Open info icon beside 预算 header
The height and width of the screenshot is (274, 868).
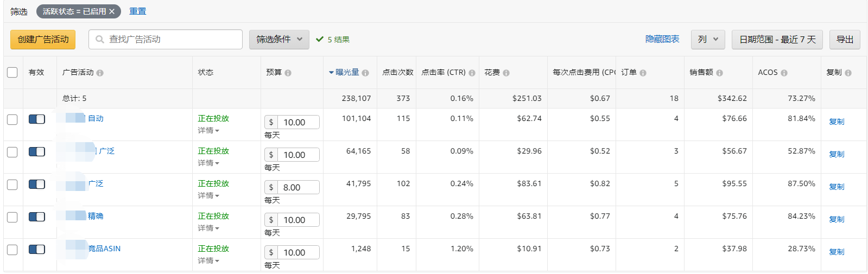click(288, 73)
